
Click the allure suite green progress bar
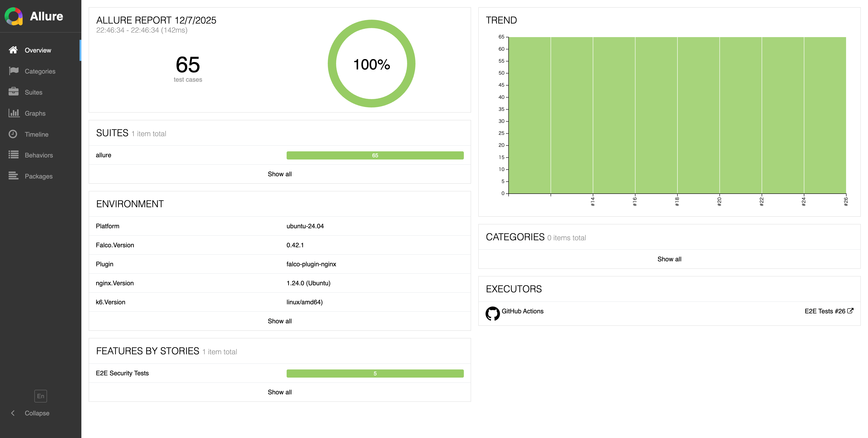coord(375,155)
